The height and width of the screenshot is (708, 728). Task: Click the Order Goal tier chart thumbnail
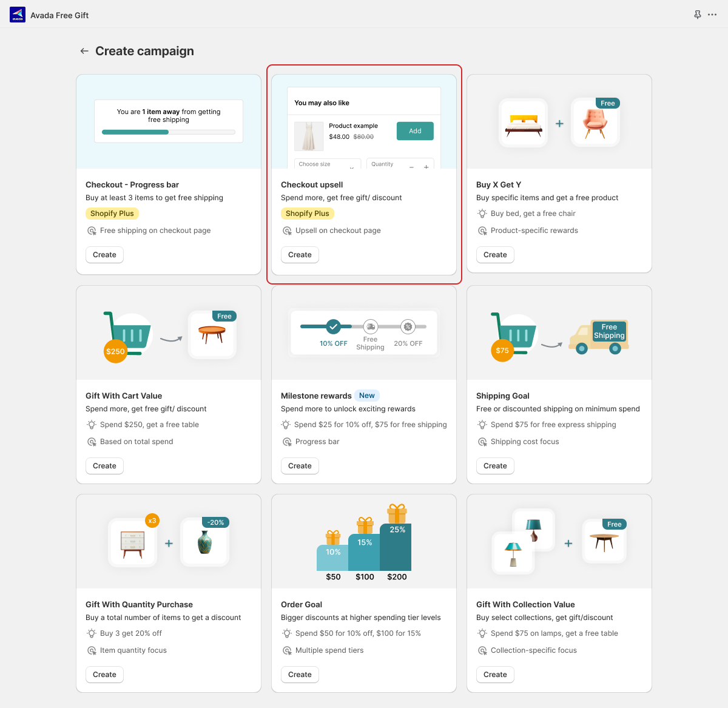(364, 541)
